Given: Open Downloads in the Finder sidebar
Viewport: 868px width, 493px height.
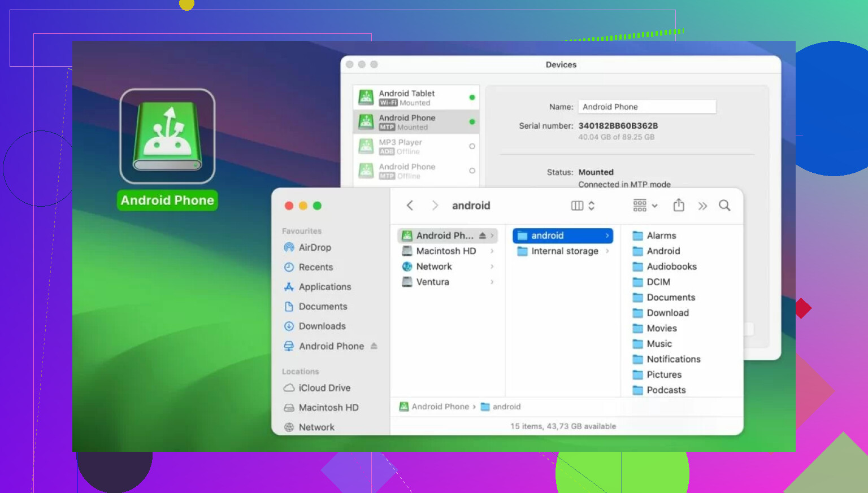Looking at the screenshot, I should tap(314, 326).
